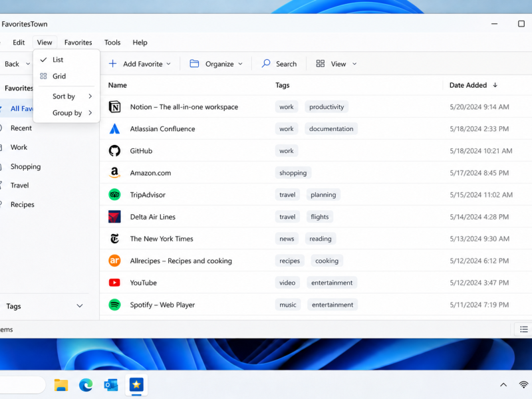Select the checked List view option
Image resolution: width=532 pixels, height=399 pixels.
[66, 60]
